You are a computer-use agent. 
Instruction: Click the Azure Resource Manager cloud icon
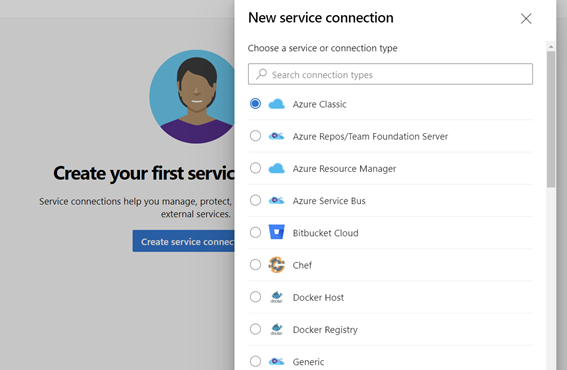277,168
